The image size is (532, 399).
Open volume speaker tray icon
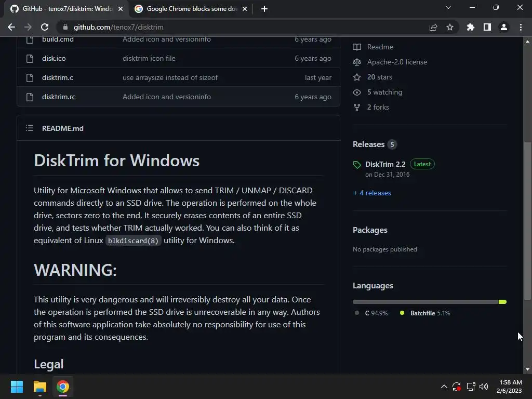(484, 387)
